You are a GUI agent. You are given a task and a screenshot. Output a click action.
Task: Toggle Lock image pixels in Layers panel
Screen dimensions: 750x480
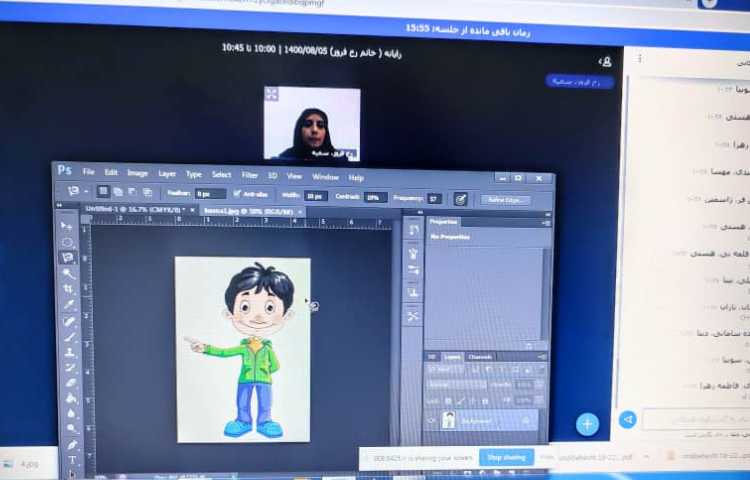[460, 401]
